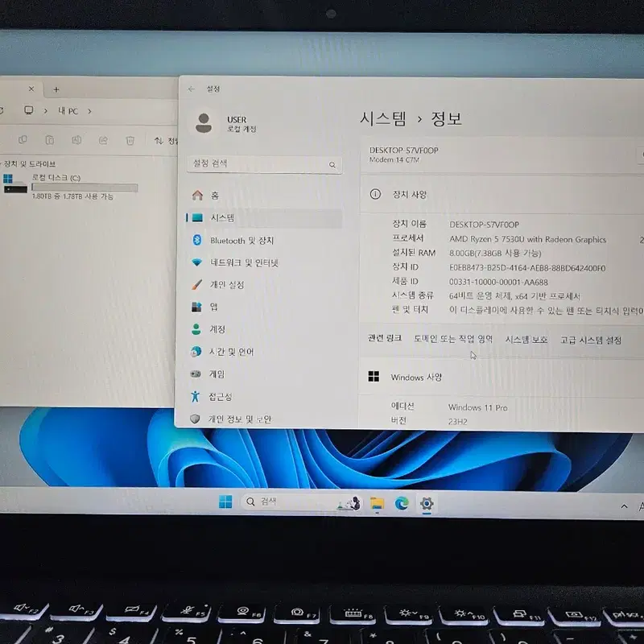Select the device name DESKTOP-S7VF0OP value
This screenshot has height=644, width=644.
tap(485, 225)
